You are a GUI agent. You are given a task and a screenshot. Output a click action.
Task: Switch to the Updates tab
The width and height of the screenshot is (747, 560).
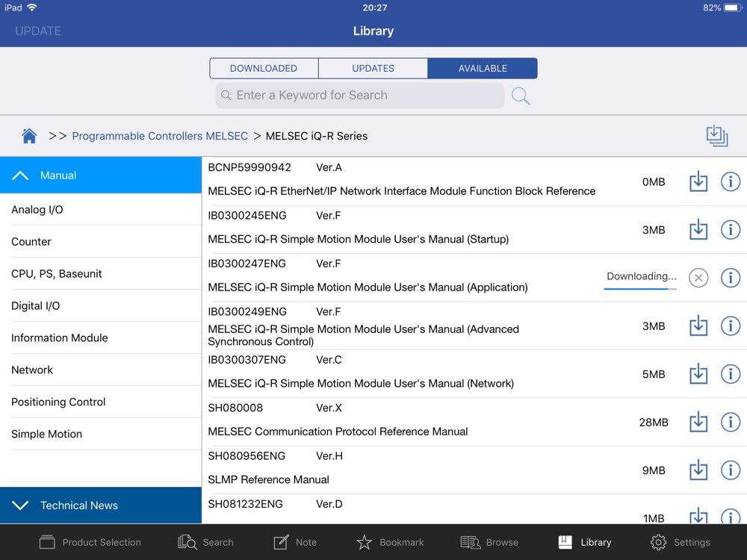click(373, 68)
